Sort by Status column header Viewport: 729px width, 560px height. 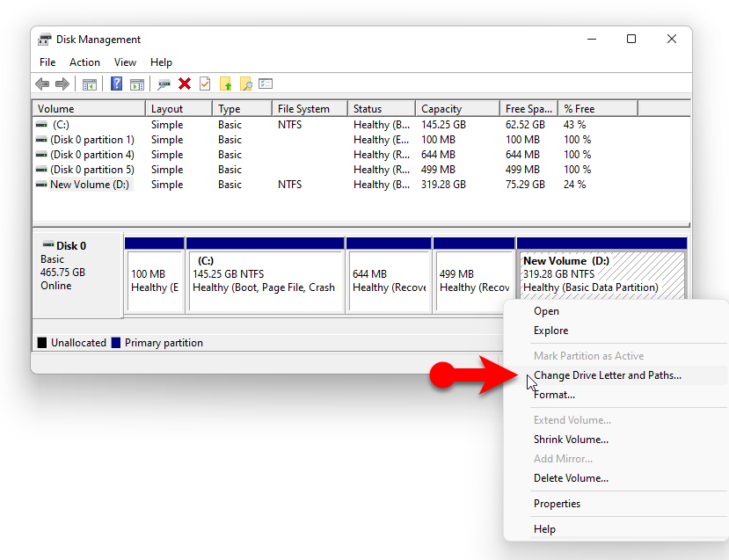(x=382, y=109)
